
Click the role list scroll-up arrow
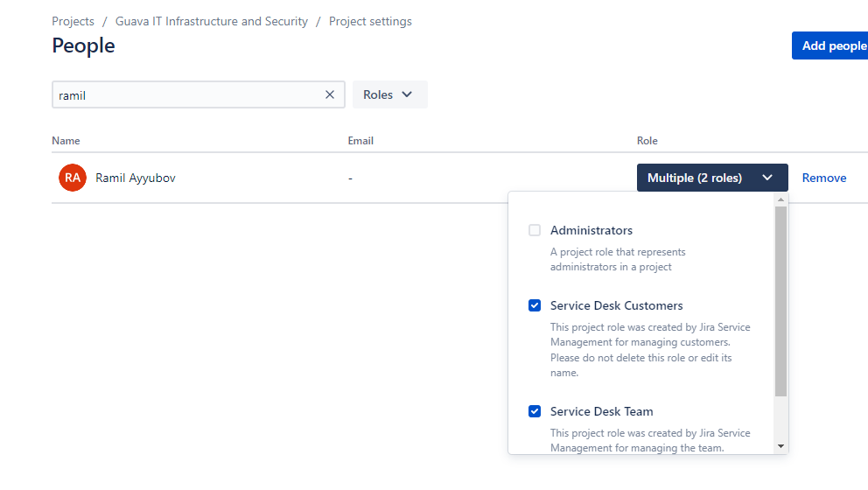coord(780,199)
